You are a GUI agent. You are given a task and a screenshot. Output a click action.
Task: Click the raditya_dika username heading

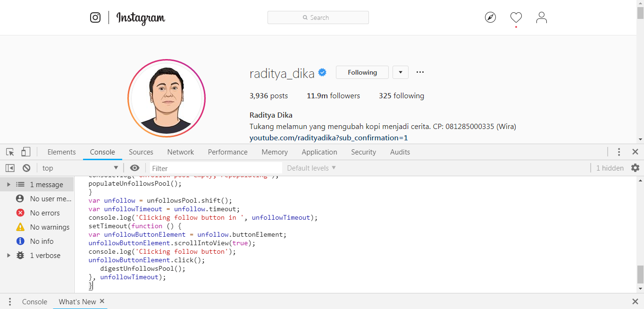282,73
